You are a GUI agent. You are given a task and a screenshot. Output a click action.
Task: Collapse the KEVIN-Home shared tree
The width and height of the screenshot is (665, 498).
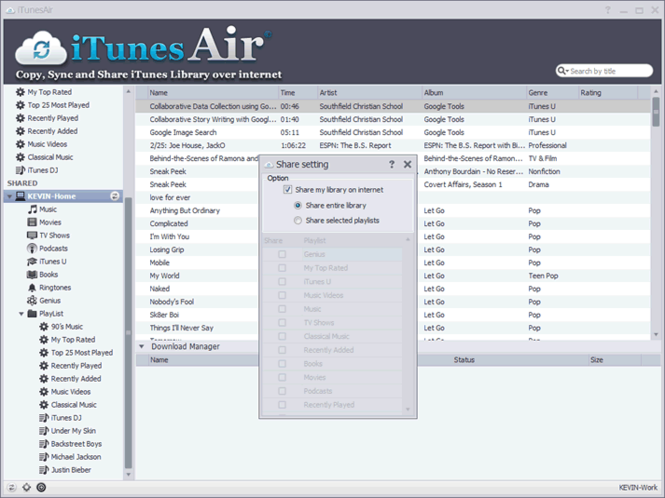tap(9, 196)
